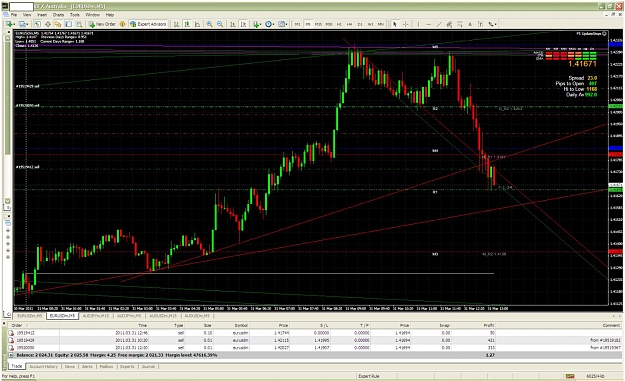Open the Indicators list dropdown
625x381 pixels.
[x=257, y=24]
